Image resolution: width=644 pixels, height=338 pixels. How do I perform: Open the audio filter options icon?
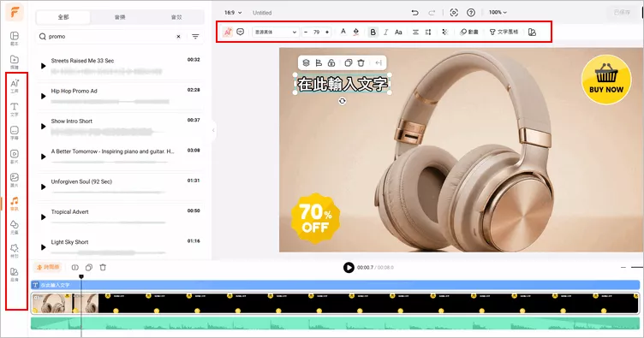(x=195, y=37)
